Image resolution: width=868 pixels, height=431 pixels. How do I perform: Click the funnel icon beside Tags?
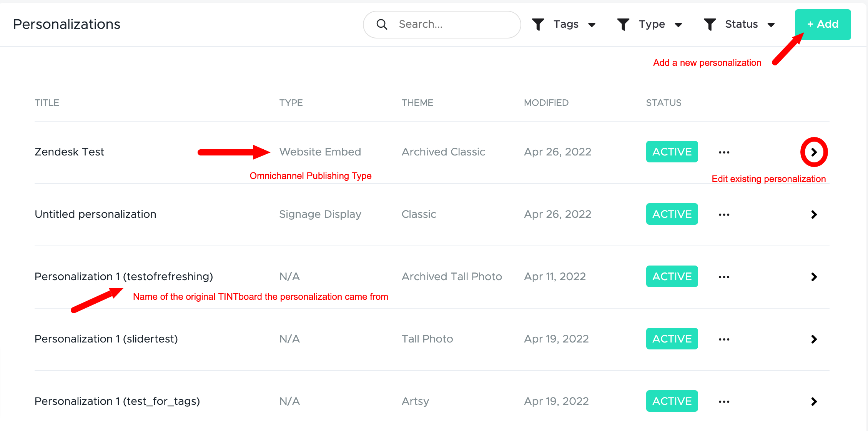click(x=538, y=24)
